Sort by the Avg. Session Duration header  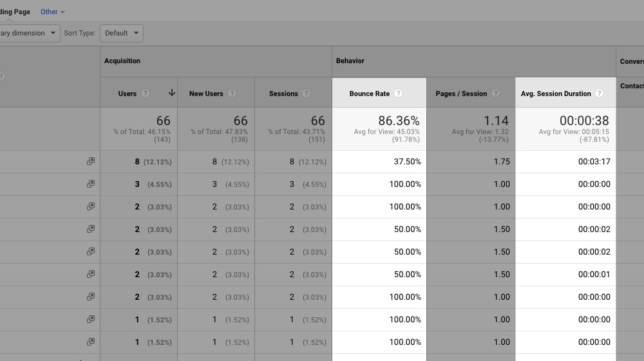coord(555,93)
